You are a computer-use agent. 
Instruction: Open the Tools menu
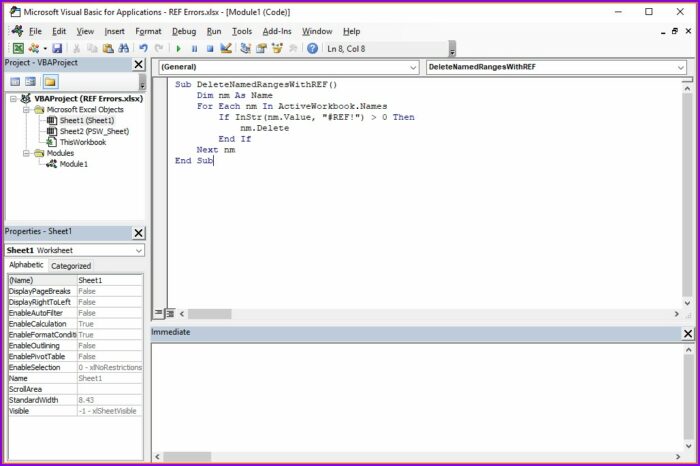[x=242, y=31]
